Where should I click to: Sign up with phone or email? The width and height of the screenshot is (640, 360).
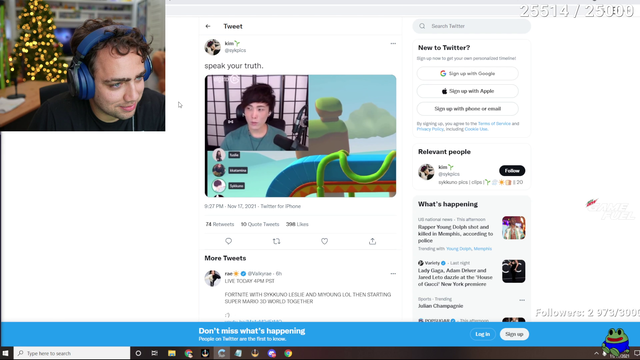coord(468,109)
